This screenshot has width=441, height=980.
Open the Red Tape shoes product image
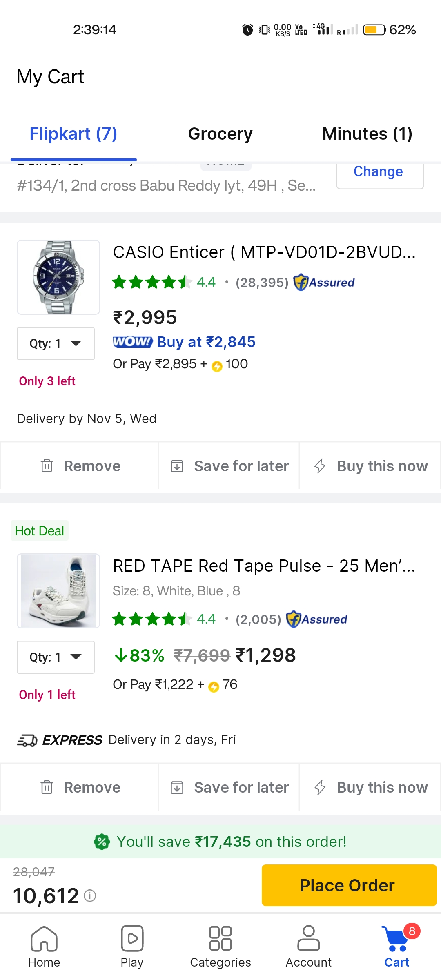coord(58,591)
